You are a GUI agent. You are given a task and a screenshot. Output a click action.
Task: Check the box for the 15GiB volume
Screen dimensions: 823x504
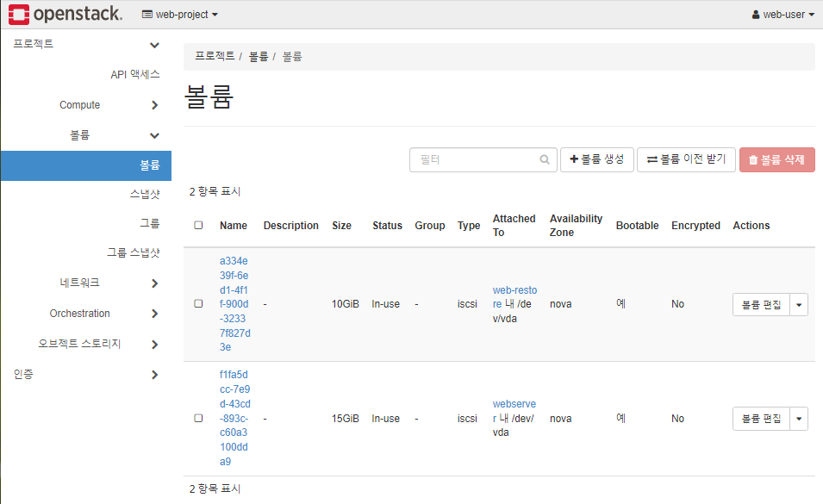[198, 418]
